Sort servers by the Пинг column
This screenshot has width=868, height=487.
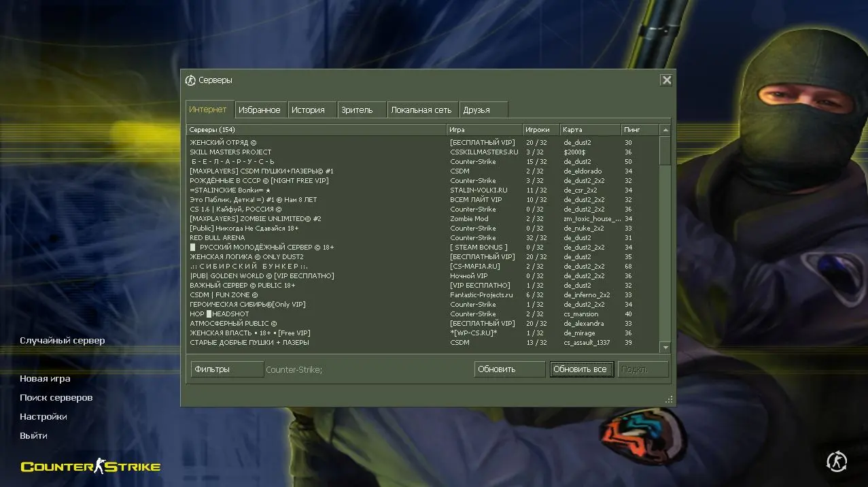tap(639, 129)
